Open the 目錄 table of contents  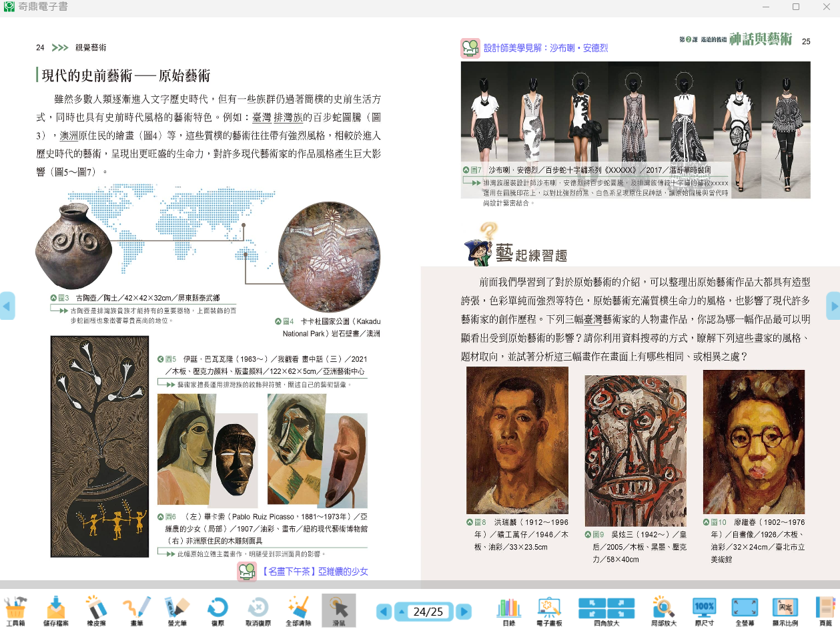[508, 611]
